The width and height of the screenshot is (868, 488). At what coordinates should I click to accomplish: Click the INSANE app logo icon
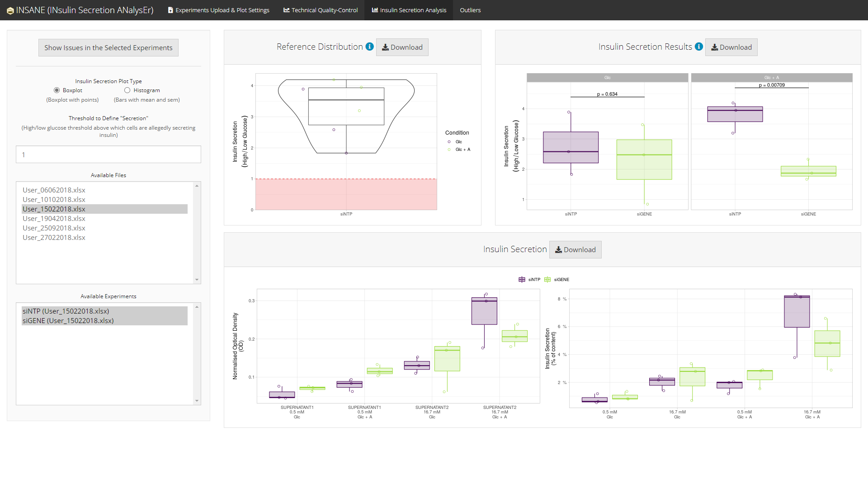click(x=10, y=10)
